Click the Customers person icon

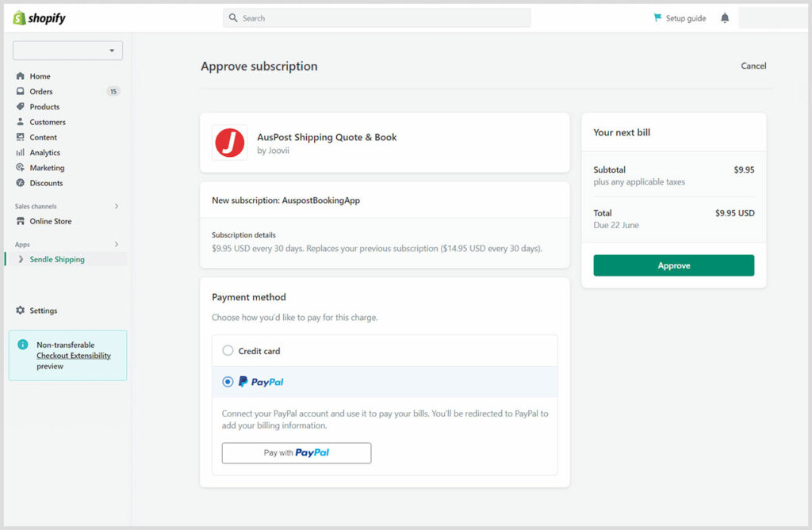pyautogui.click(x=20, y=122)
